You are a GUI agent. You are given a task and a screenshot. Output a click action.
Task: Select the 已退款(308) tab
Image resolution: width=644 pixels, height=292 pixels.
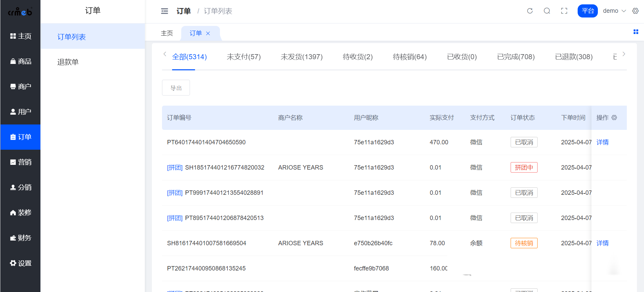(x=574, y=57)
